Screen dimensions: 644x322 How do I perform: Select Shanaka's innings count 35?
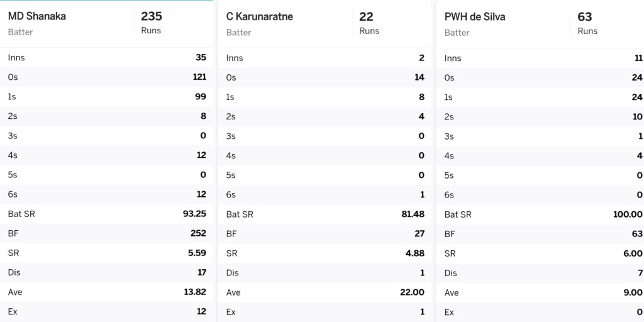click(201, 57)
